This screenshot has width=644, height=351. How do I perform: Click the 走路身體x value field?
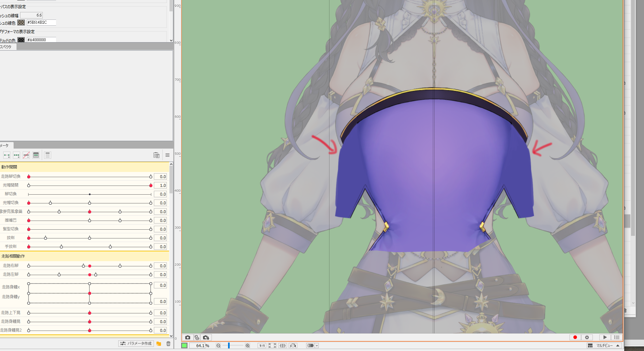click(x=160, y=285)
